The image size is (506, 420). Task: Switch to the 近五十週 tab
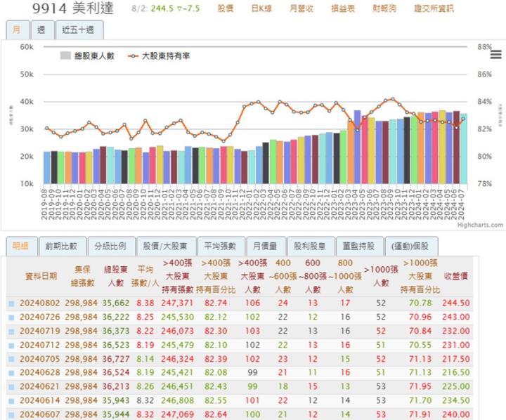click(x=79, y=30)
